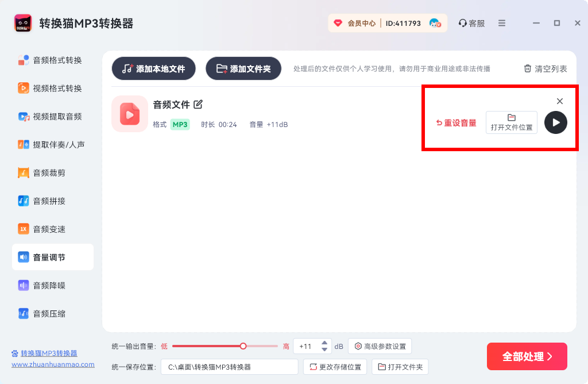Click the 音频压缩 icon
This screenshot has height=384, width=588.
coord(23,313)
